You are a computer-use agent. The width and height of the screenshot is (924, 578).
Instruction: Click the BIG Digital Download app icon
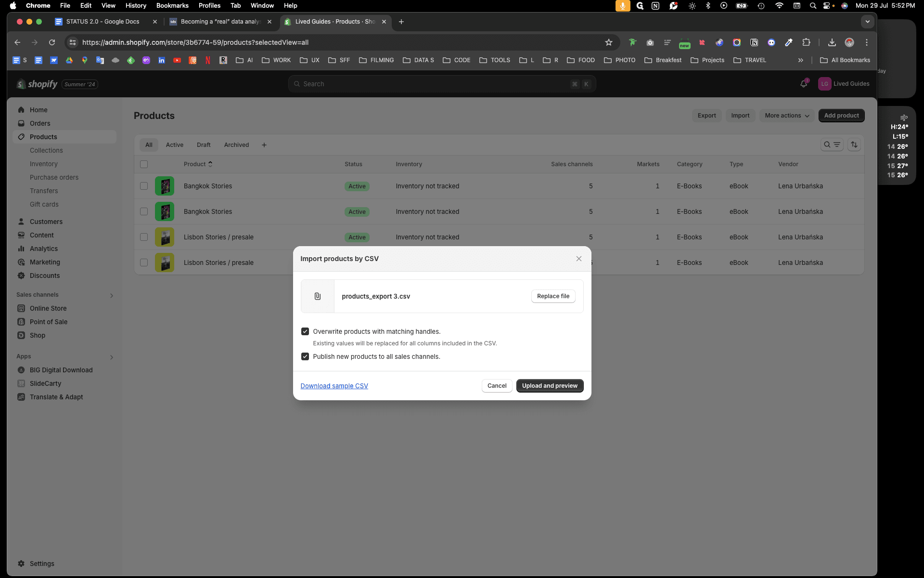[21, 370]
